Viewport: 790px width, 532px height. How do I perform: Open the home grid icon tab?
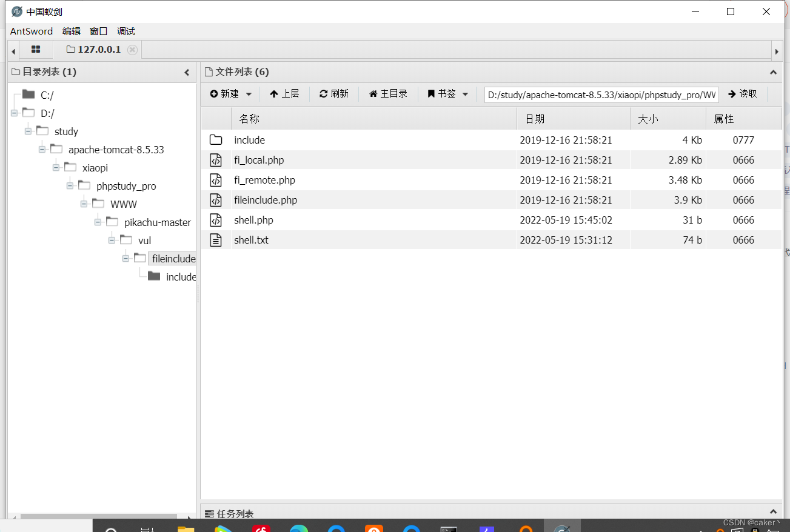coord(36,50)
